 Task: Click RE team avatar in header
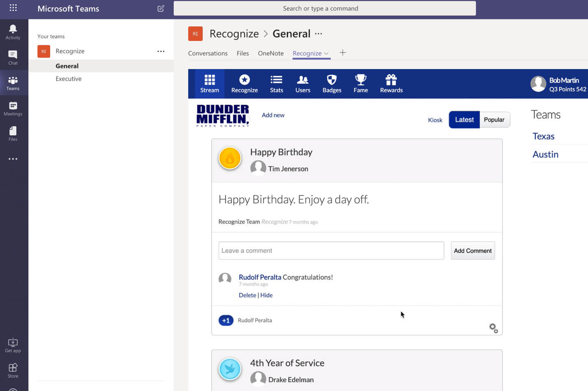click(195, 34)
